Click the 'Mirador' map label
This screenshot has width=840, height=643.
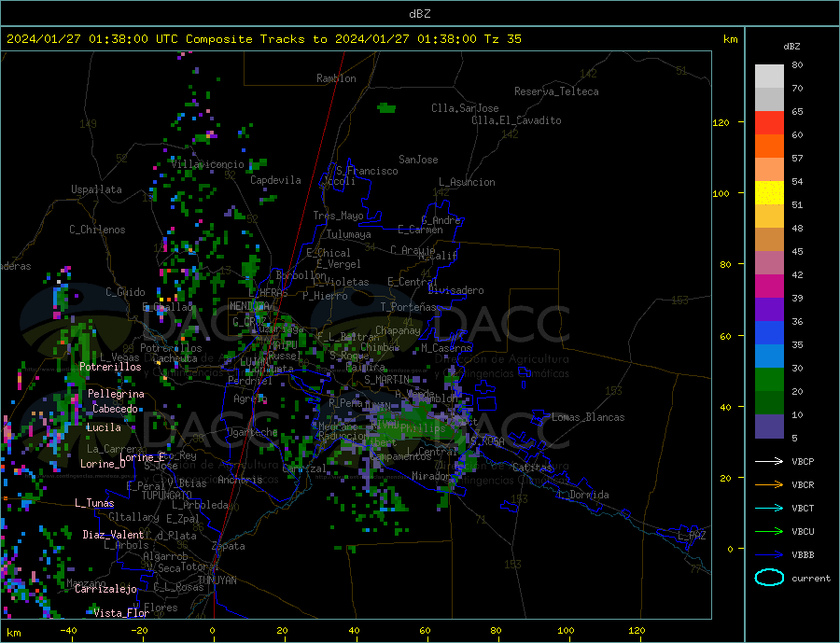[x=431, y=476]
